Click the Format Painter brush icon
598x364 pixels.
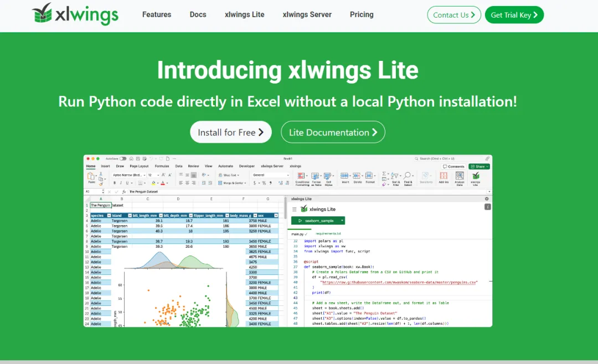[x=101, y=184]
